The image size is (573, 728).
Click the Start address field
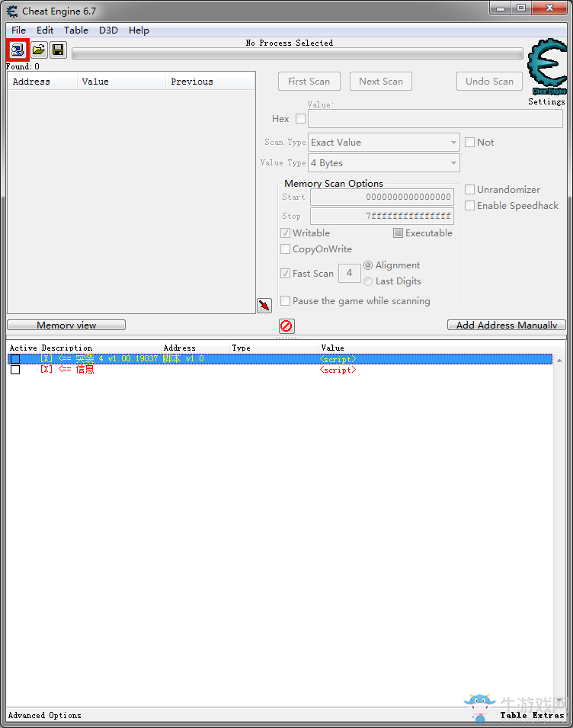click(x=382, y=197)
